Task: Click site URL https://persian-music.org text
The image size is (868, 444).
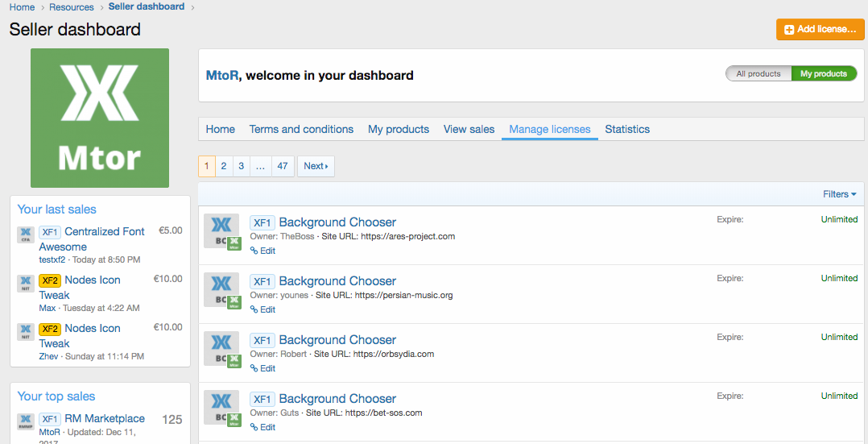Action: tap(403, 296)
